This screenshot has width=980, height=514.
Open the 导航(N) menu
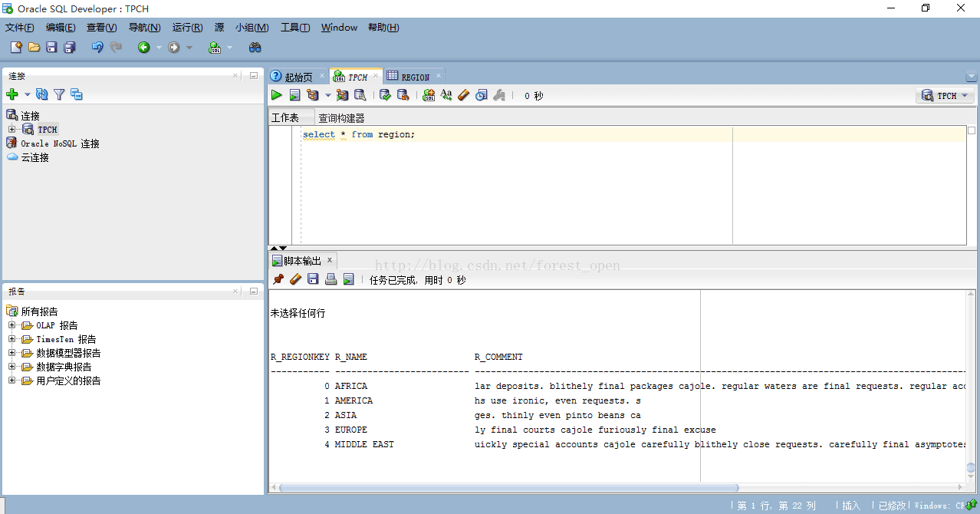[x=144, y=28]
